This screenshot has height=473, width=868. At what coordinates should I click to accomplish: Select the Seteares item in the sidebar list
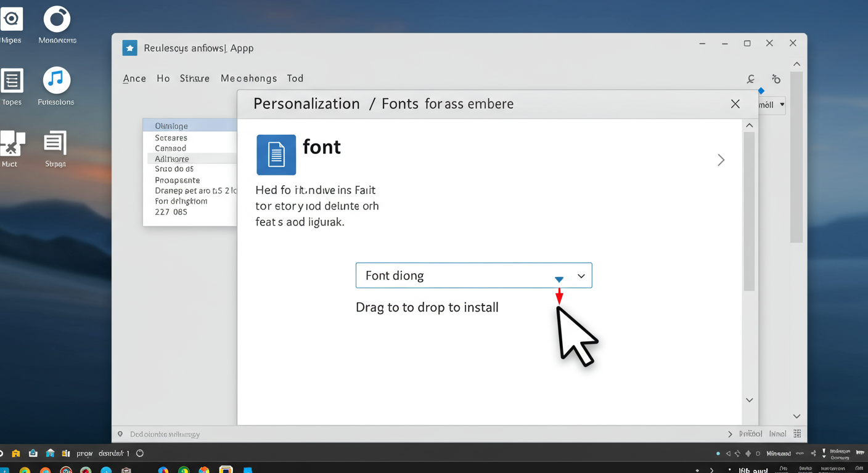[x=171, y=138]
